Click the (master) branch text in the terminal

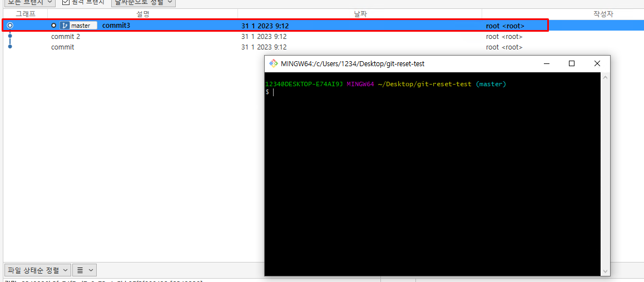click(491, 84)
